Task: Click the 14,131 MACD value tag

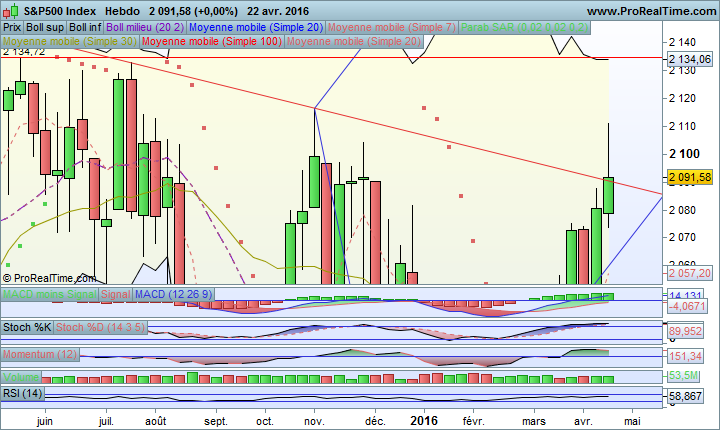Action: coord(685,295)
